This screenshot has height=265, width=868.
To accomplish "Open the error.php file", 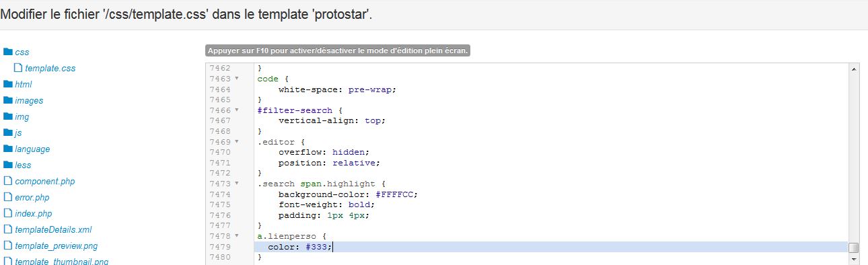I will pyautogui.click(x=32, y=197).
